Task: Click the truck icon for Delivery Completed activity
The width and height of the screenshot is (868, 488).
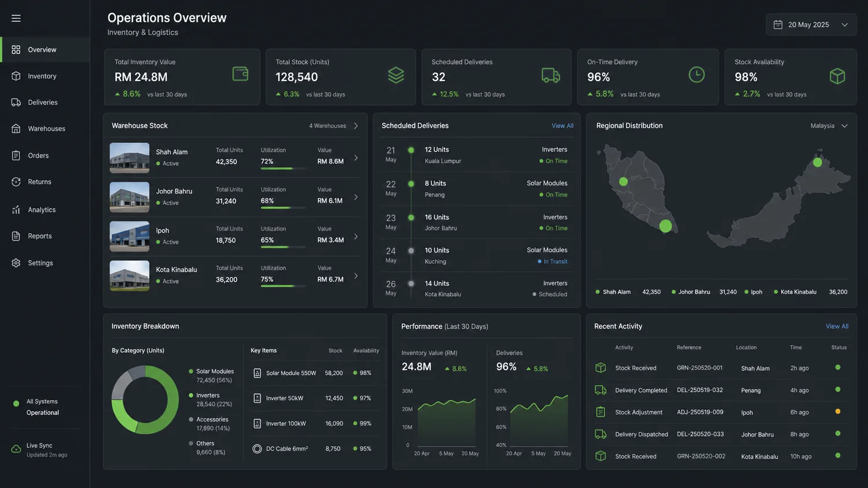Action: pos(601,390)
